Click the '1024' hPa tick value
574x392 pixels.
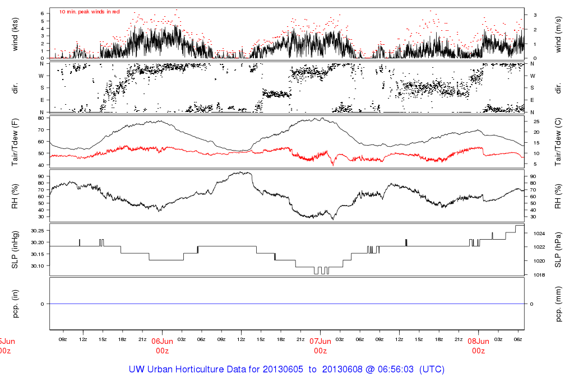(x=539, y=234)
